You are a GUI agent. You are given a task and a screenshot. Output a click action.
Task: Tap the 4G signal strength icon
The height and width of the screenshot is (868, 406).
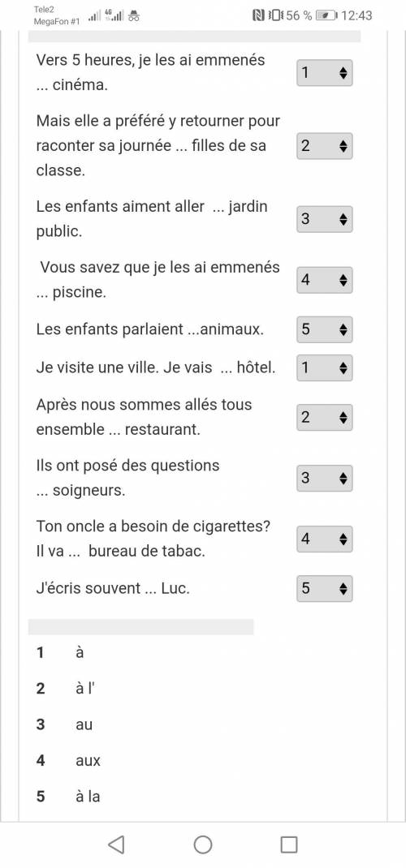[114, 15]
